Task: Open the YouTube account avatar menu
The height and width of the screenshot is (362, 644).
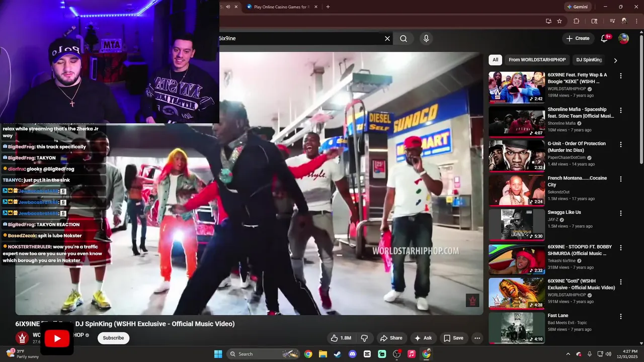Action: coord(623,38)
